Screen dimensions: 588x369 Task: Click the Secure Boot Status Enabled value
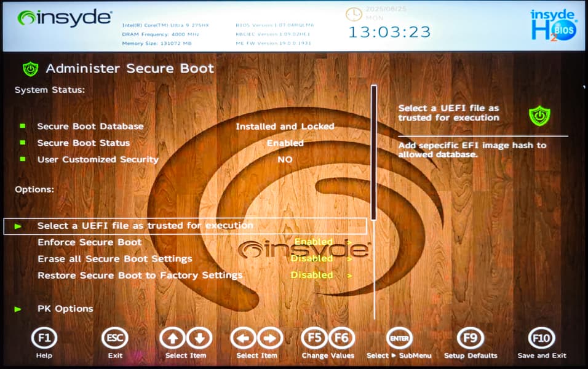[x=285, y=143]
